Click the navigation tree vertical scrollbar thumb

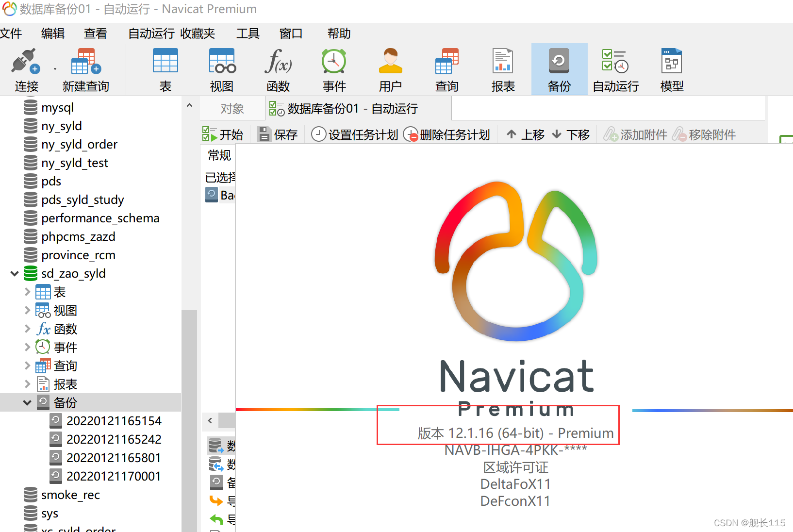click(x=189, y=420)
